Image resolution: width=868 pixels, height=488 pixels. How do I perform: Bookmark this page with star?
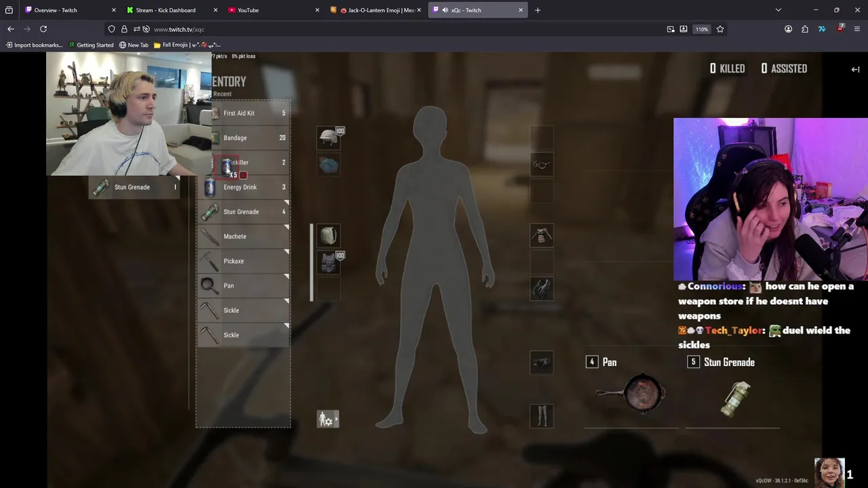pyautogui.click(x=720, y=29)
